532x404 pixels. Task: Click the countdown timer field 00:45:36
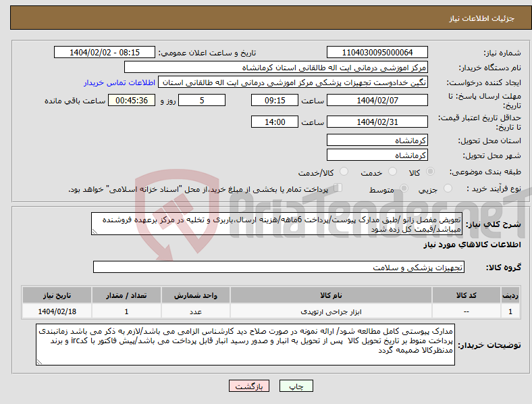132,100
